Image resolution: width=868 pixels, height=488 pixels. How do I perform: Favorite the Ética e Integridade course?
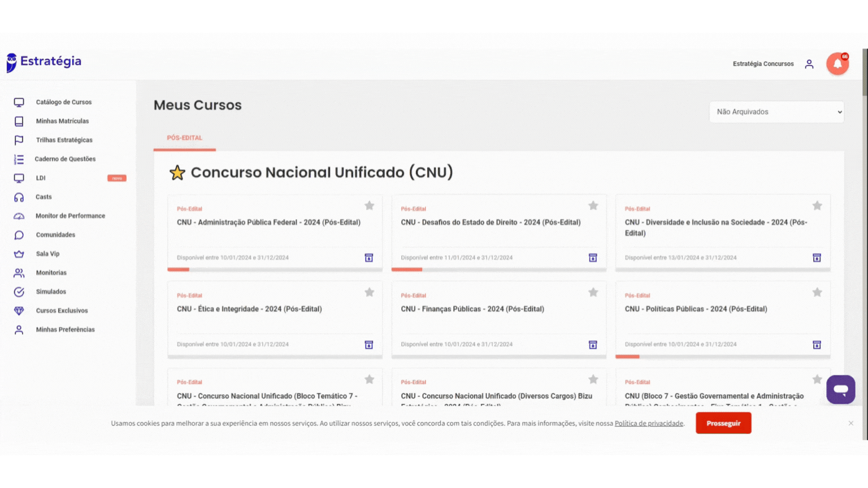click(x=369, y=292)
